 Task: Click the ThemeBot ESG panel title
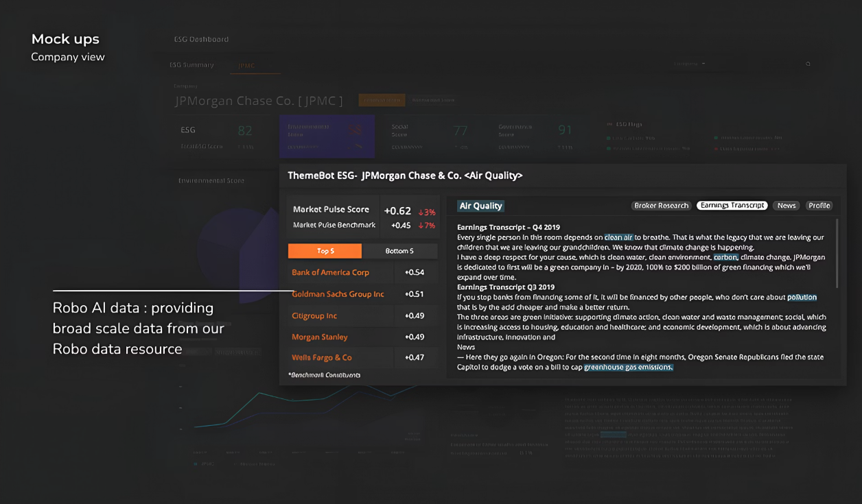pos(405,176)
